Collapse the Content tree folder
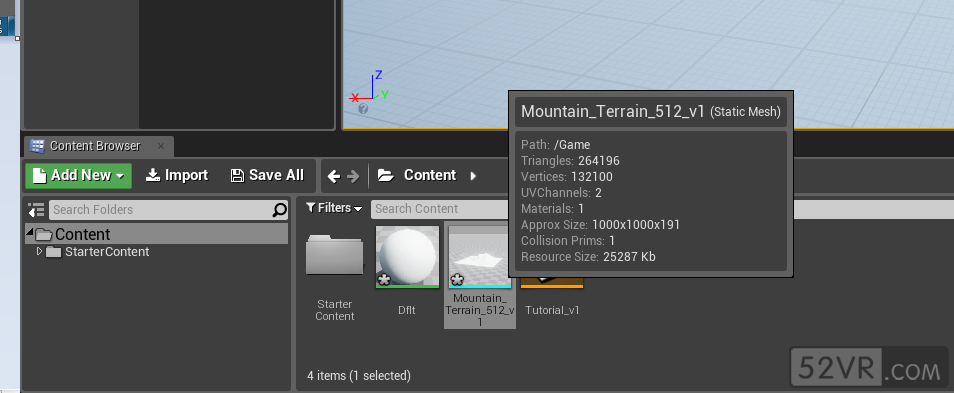 [29, 233]
